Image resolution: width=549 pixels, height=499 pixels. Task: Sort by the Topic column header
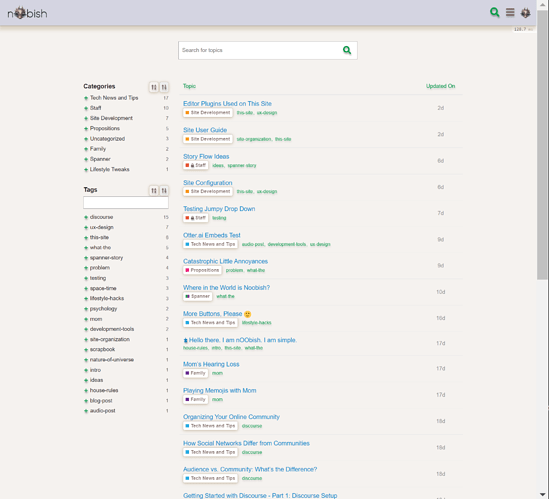point(189,86)
